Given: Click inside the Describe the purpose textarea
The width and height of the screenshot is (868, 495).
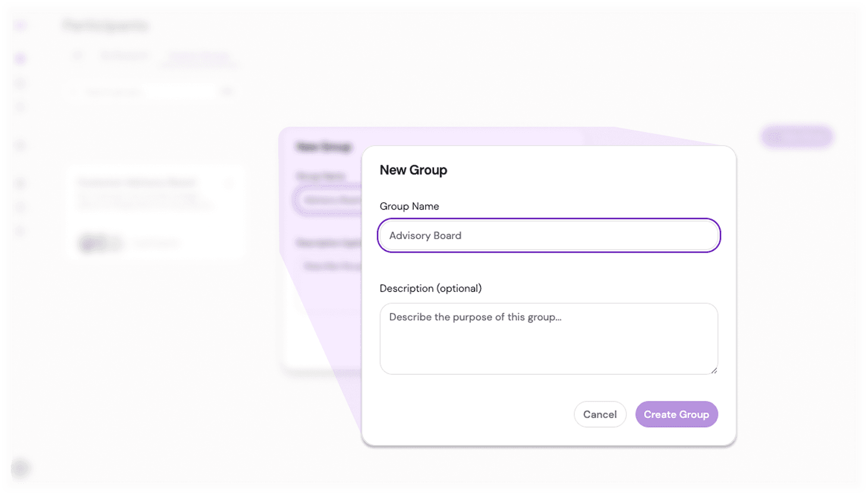Looking at the screenshot, I should point(548,338).
